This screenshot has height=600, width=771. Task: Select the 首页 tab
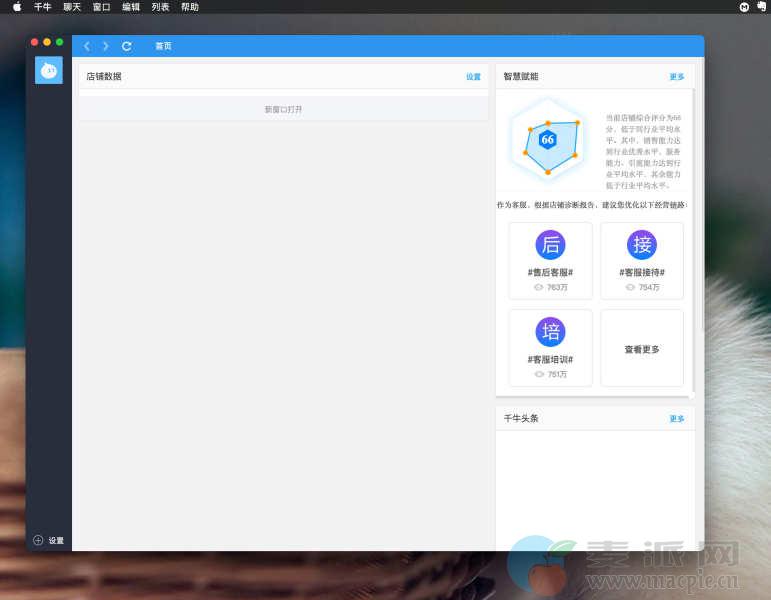tap(163, 46)
